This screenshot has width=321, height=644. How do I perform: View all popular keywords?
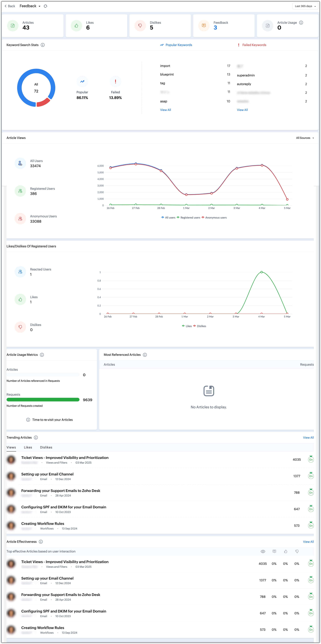coord(165,110)
